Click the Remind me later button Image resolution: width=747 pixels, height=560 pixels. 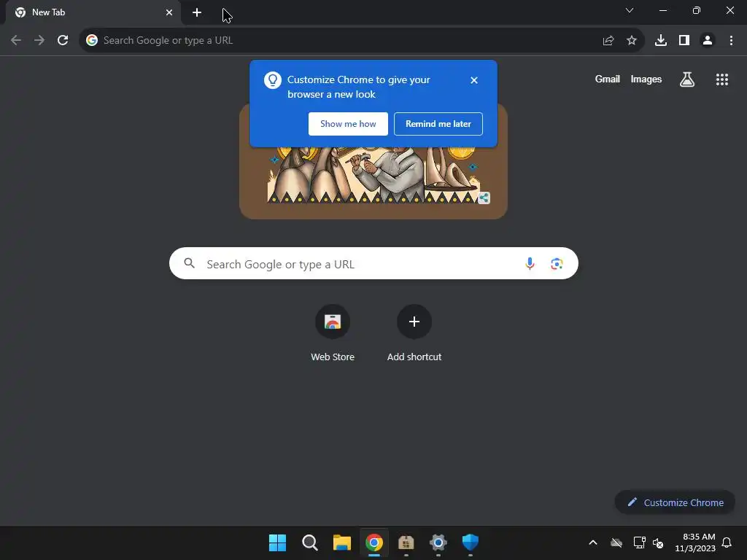coord(438,124)
